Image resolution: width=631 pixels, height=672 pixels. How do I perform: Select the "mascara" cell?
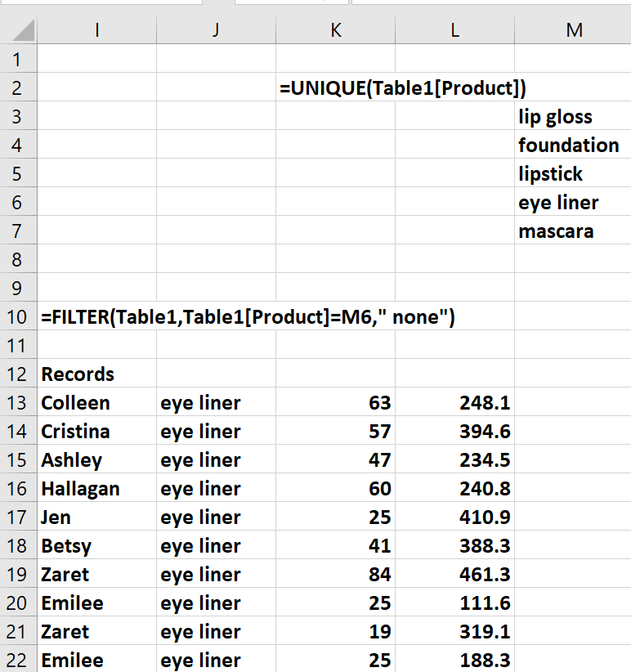click(x=571, y=231)
